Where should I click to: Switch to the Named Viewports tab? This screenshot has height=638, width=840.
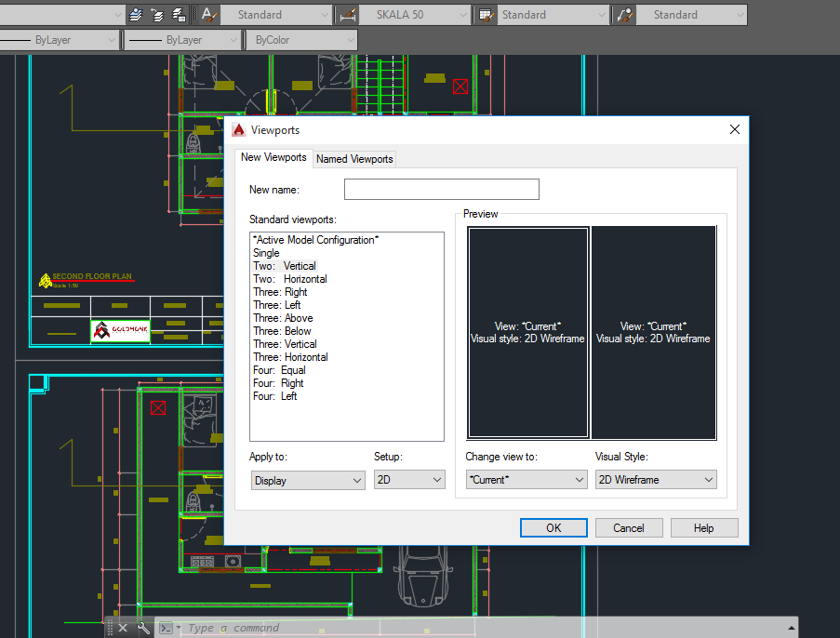[x=353, y=158]
